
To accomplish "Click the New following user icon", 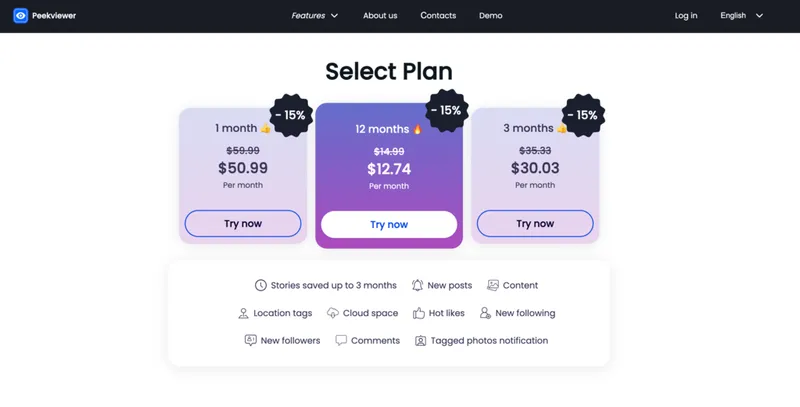I will point(485,313).
